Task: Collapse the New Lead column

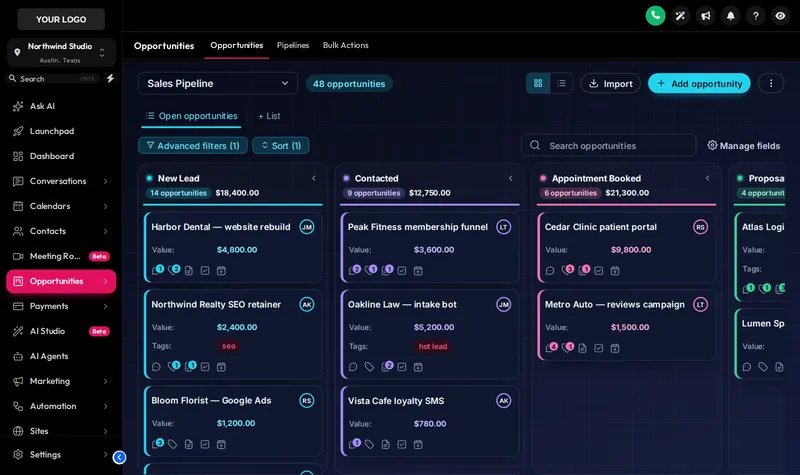Action: tap(314, 178)
